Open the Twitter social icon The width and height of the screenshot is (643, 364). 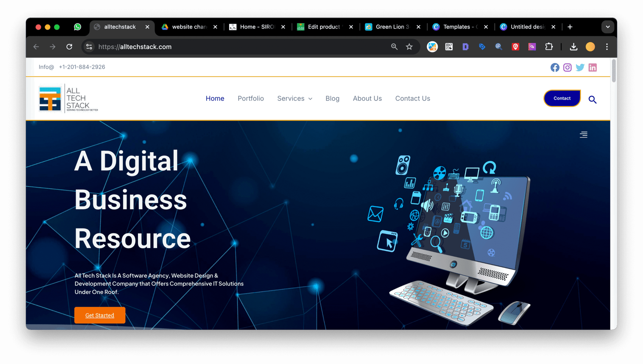click(580, 67)
